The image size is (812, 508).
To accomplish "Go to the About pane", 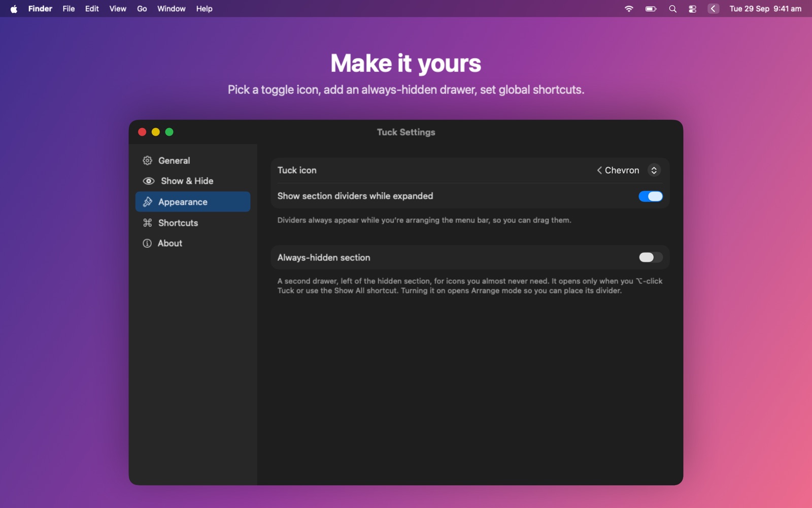I will pos(193,243).
